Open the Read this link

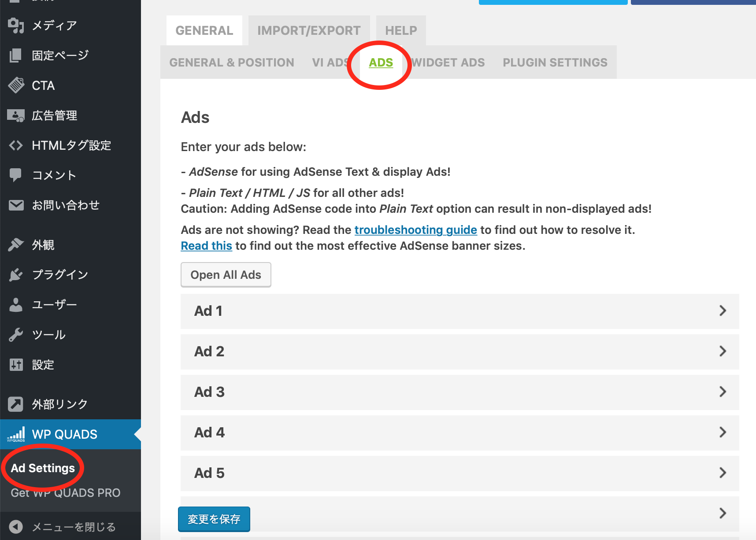(x=206, y=246)
